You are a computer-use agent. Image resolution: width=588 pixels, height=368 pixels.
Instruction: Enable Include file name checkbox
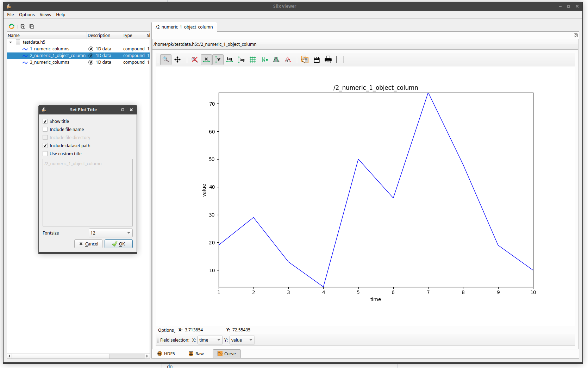45,129
